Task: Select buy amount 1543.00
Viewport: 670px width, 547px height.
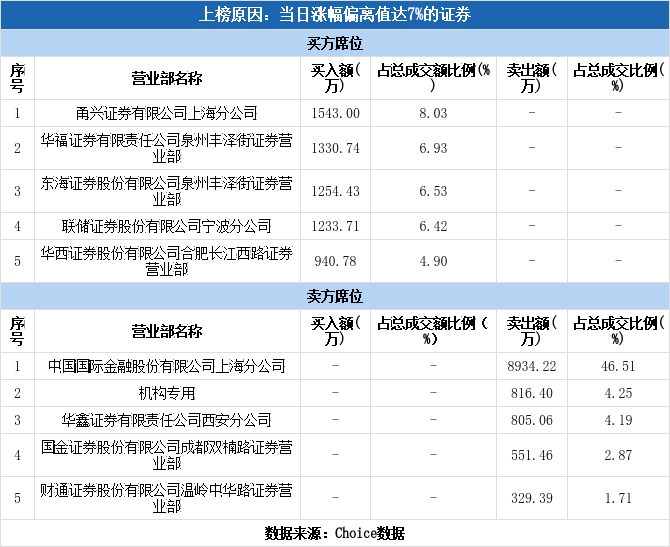Action: [335, 113]
